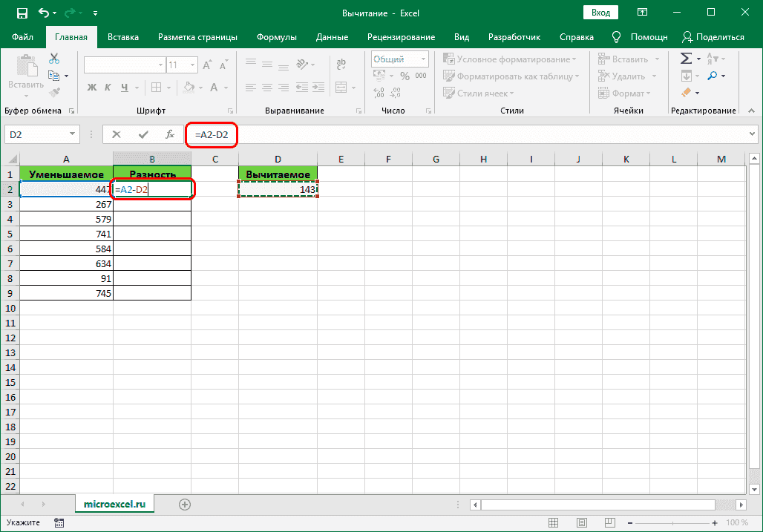This screenshot has width=763, height=532.
Task: Add a new sheet with the plus icon
Action: point(185,505)
